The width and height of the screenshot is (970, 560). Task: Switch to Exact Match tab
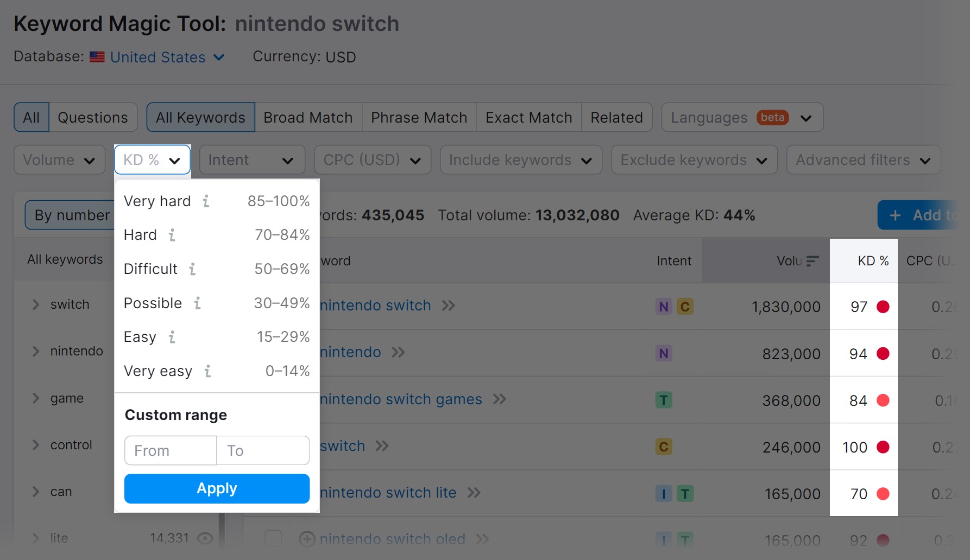(x=528, y=117)
